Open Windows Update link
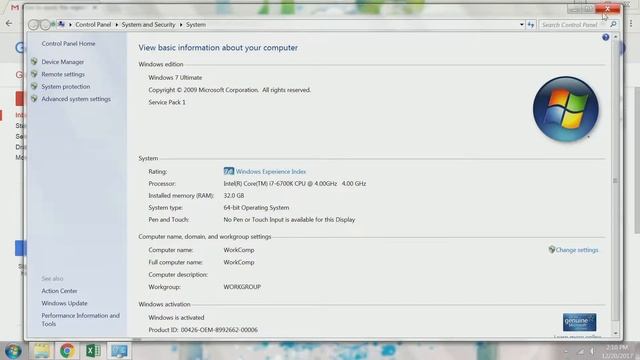Screen dimensions: 640x360 click(64, 303)
